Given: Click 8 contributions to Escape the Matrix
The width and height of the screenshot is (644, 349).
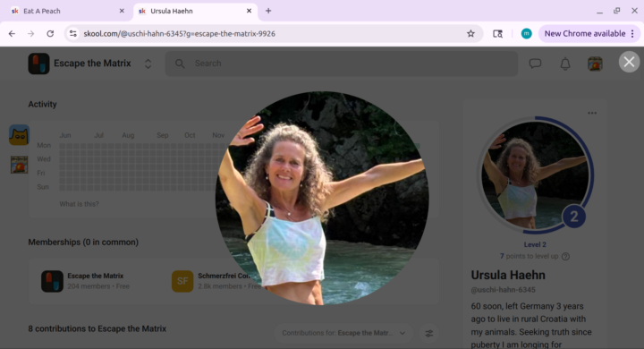Looking at the screenshot, I should coord(97,328).
